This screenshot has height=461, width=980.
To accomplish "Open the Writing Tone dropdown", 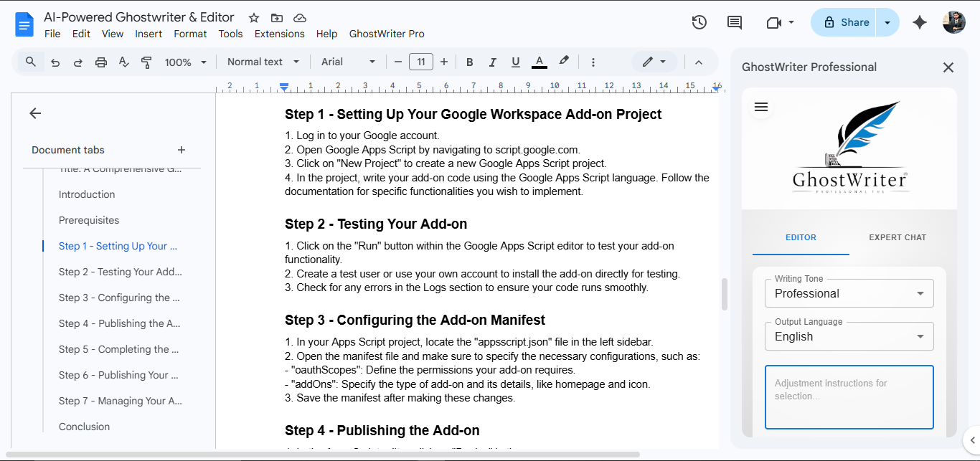I will (849, 293).
